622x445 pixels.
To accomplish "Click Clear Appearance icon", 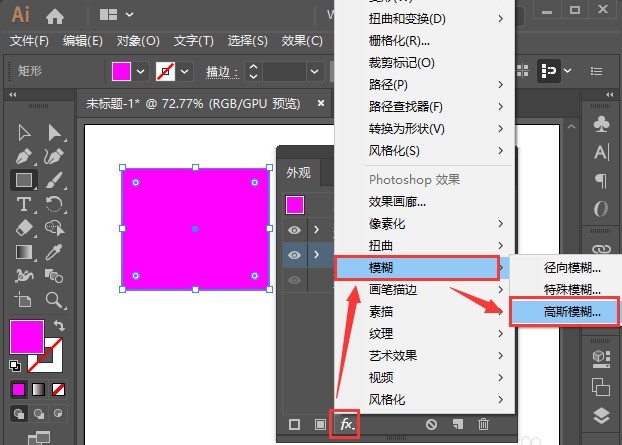I will click(432, 424).
